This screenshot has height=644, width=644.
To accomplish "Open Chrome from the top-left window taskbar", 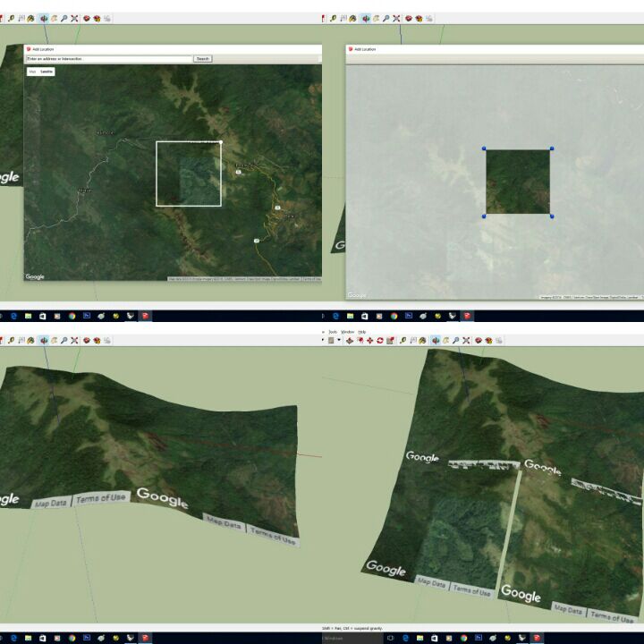I will pos(72,316).
